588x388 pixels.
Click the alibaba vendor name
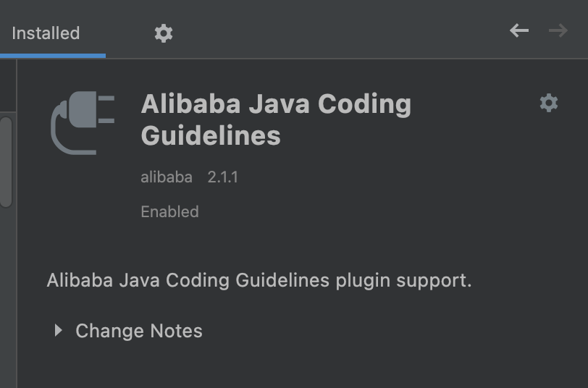click(167, 177)
